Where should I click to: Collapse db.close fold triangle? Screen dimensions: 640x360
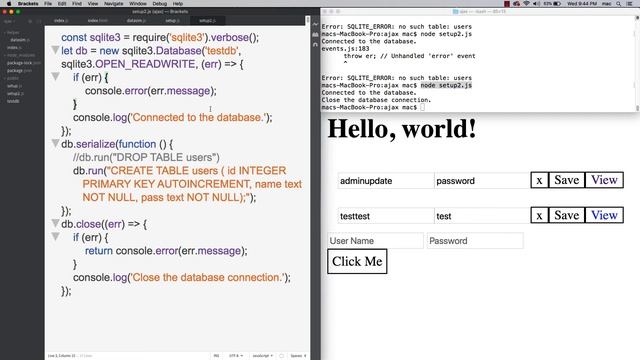[55, 223]
